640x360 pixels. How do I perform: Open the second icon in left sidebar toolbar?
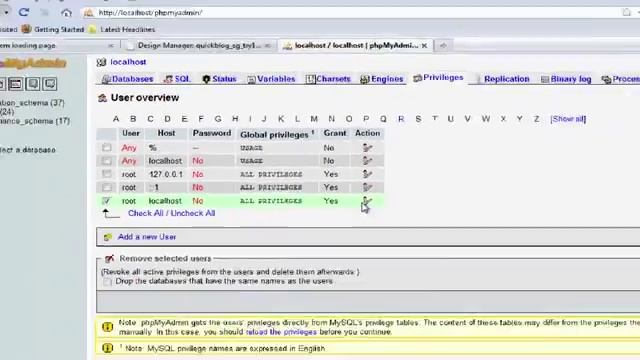[16, 84]
